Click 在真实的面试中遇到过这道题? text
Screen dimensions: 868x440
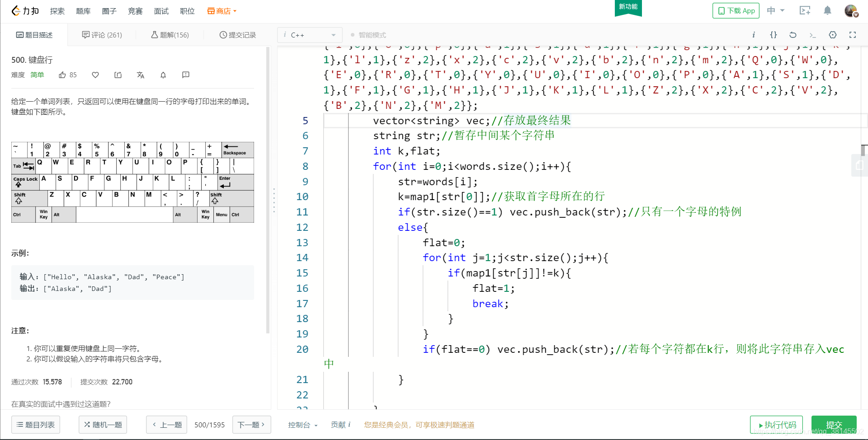pyautogui.click(x=61, y=404)
